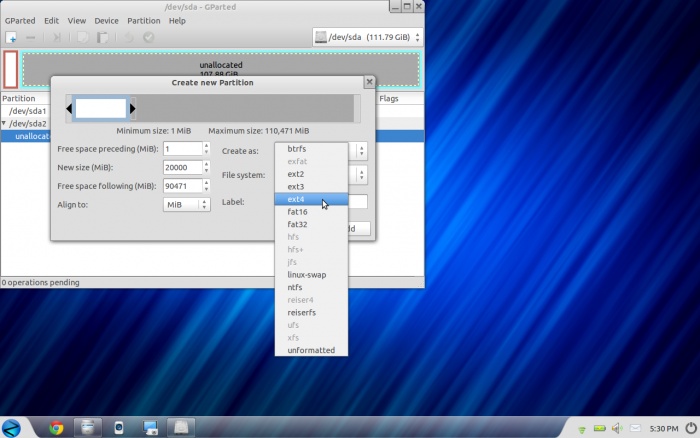Click the GParted disk icon in taskbar
Screen dimensions: 700x438
181,428
